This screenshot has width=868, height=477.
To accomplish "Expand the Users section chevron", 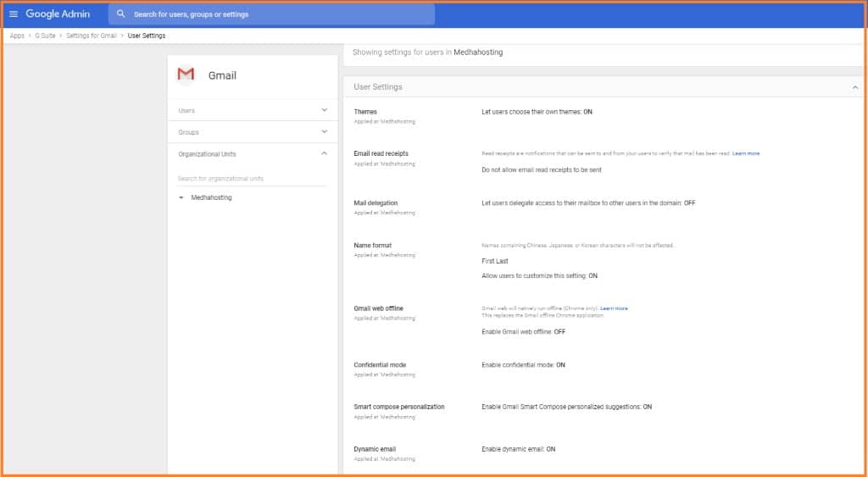I will [324, 110].
